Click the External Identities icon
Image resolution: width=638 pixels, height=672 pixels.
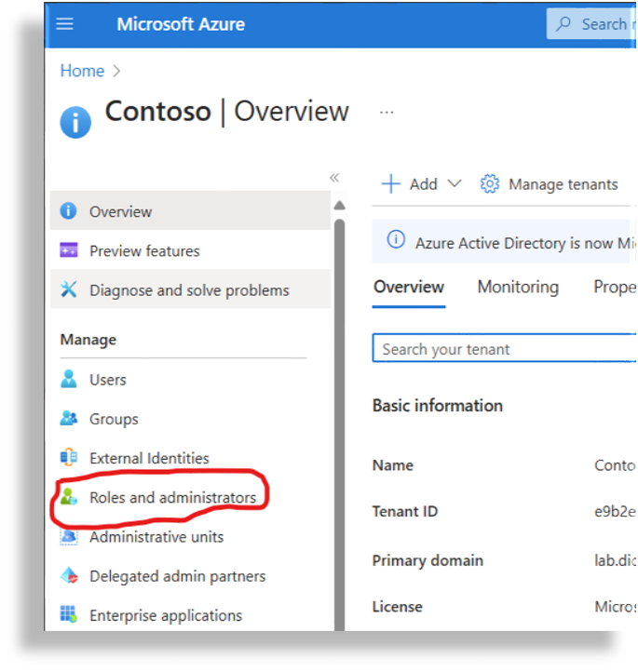(x=68, y=458)
